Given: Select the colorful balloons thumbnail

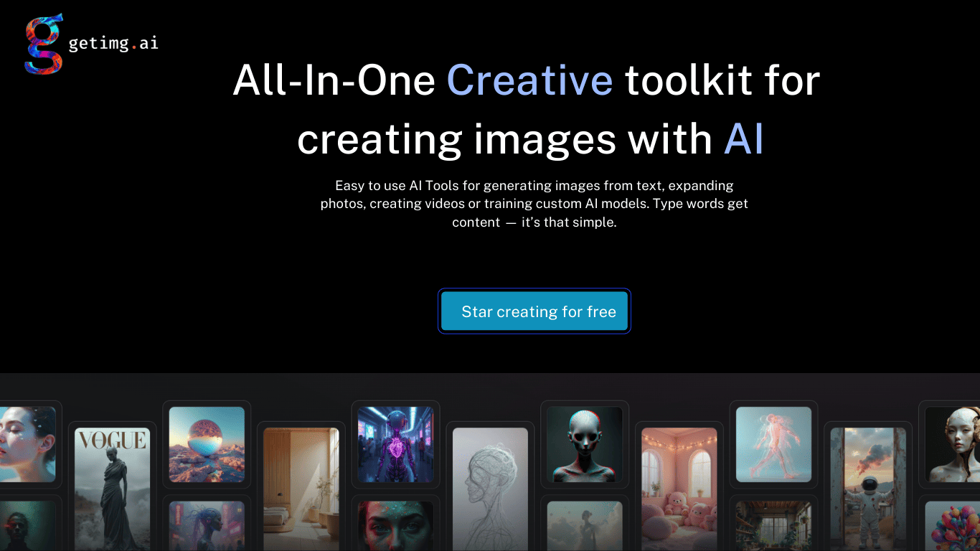Looking at the screenshot, I should coord(952,526).
